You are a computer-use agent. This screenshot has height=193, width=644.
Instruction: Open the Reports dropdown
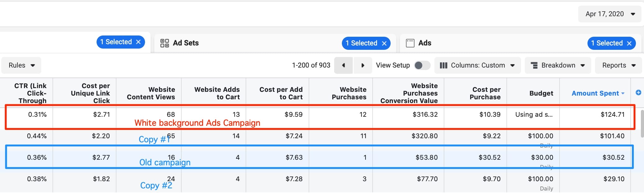pyautogui.click(x=618, y=65)
